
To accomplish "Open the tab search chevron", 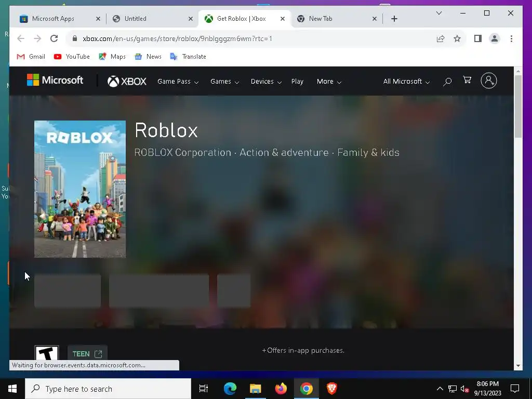I will point(438,13).
